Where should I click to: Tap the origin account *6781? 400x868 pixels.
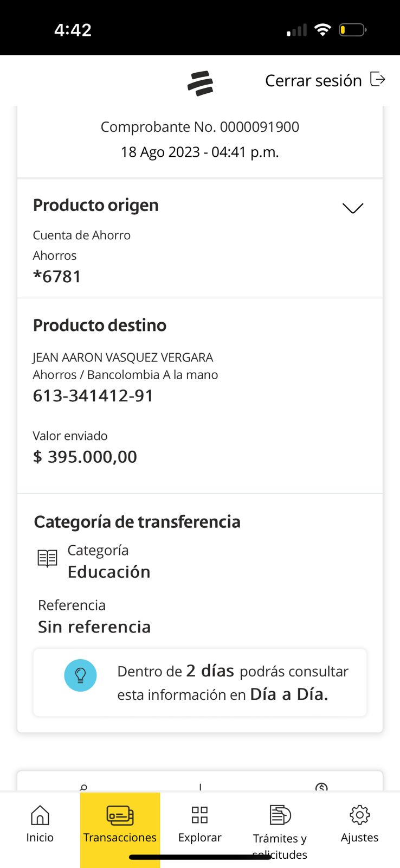(57, 277)
